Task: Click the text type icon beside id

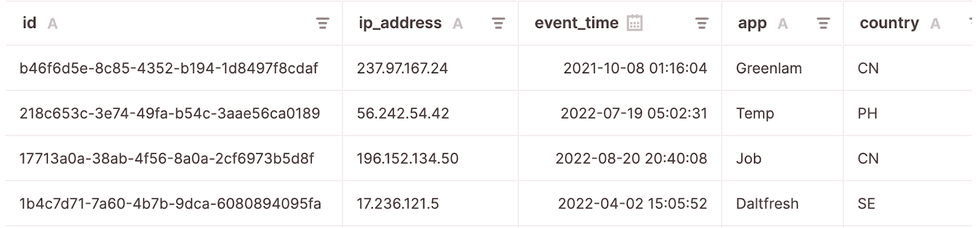Action: click(53, 24)
